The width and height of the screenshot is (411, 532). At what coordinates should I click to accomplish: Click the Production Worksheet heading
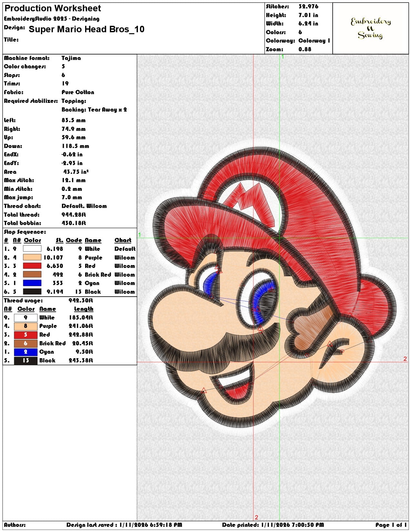[53, 8]
